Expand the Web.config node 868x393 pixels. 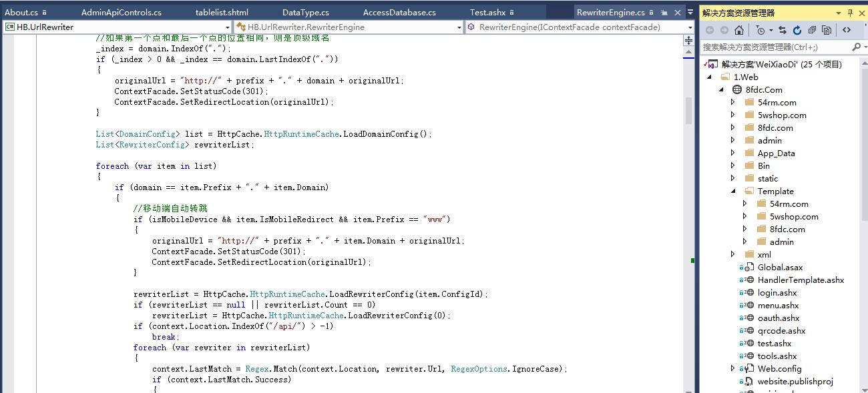(732, 368)
